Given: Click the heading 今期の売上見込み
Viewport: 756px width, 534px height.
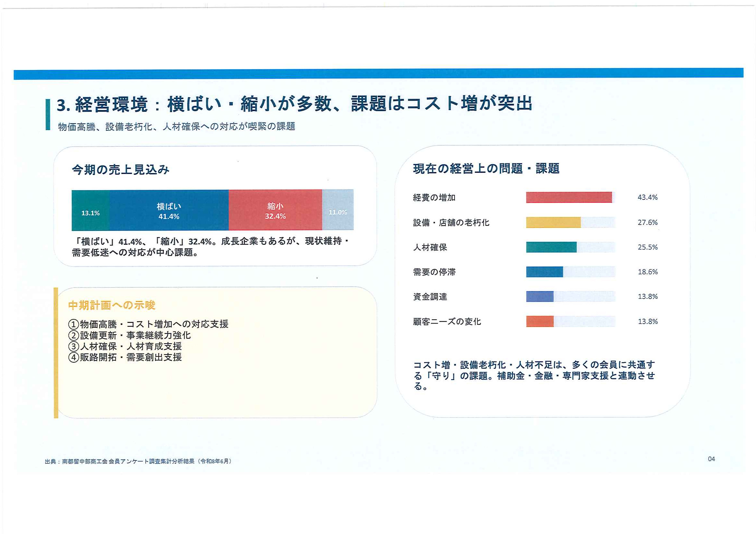Looking at the screenshot, I should [x=121, y=169].
